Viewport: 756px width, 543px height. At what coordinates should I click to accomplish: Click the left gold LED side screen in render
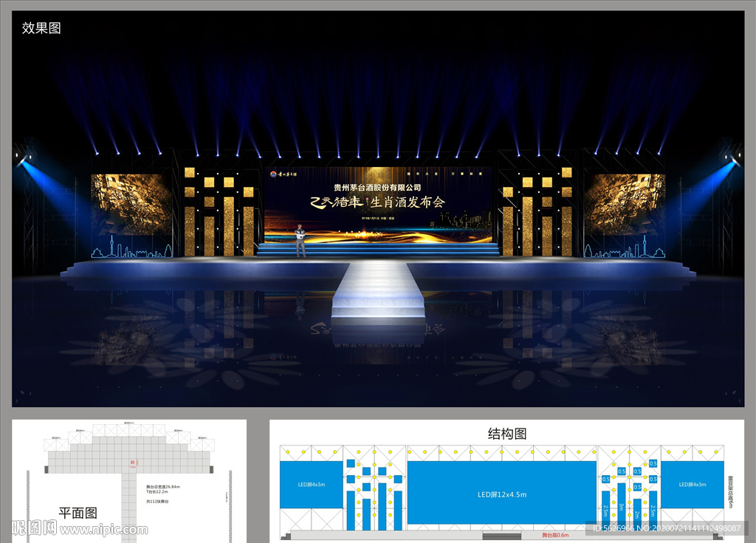pos(131,205)
